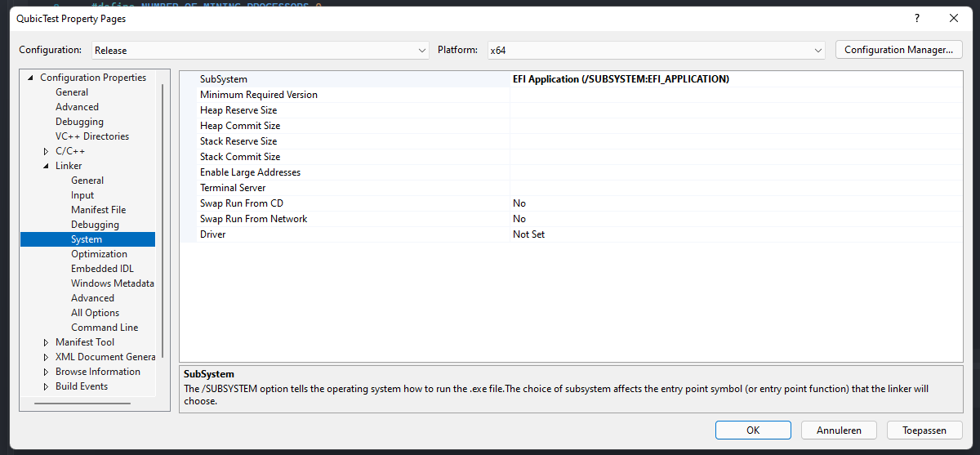The image size is (980, 455).
Task: Click the Toepassen button
Action: click(x=924, y=430)
